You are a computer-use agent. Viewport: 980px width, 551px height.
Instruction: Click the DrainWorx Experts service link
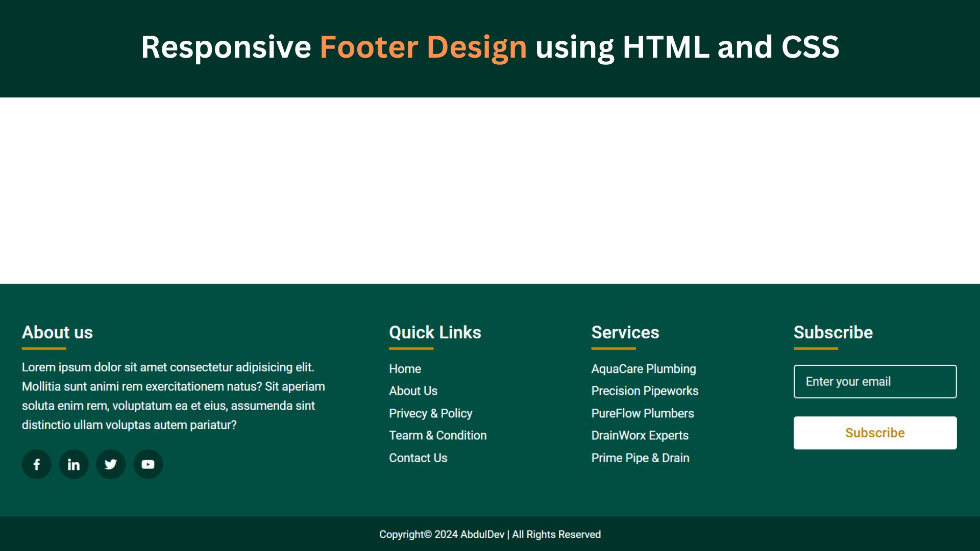tap(640, 435)
